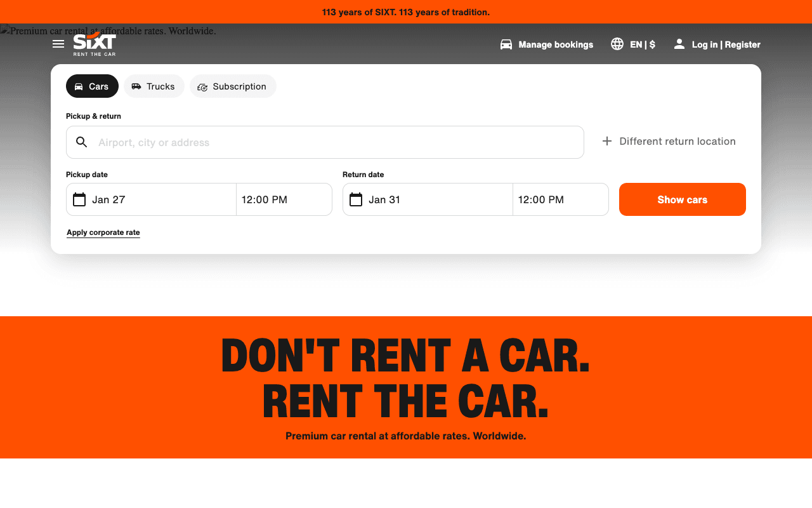Select the Manage bookings menu item
Screen dimensions: 812x508
pyautogui.click(x=555, y=44)
